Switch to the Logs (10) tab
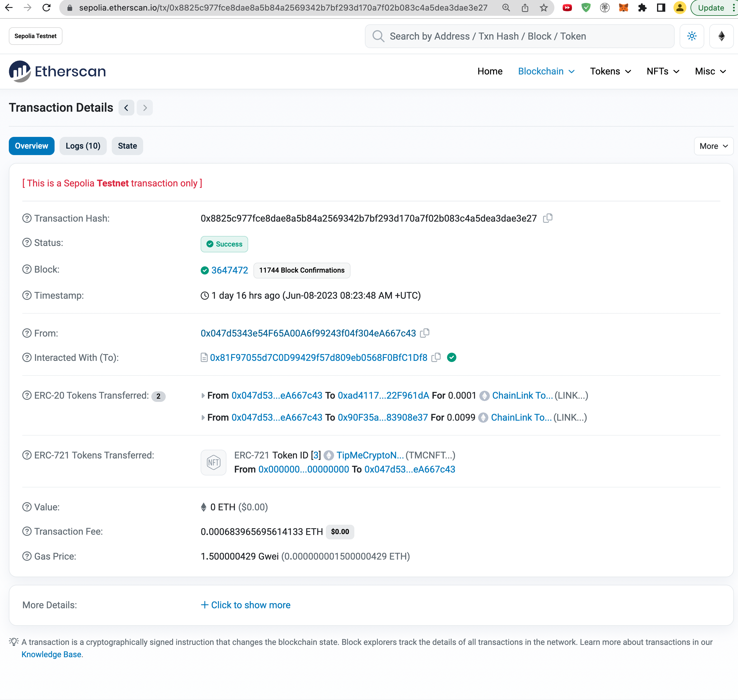 click(x=83, y=146)
